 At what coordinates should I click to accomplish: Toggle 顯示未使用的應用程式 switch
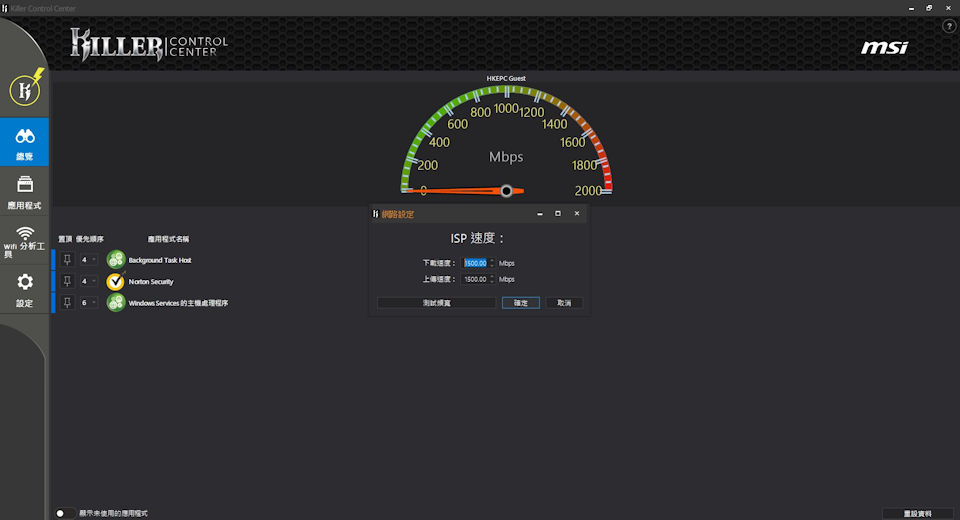64,513
